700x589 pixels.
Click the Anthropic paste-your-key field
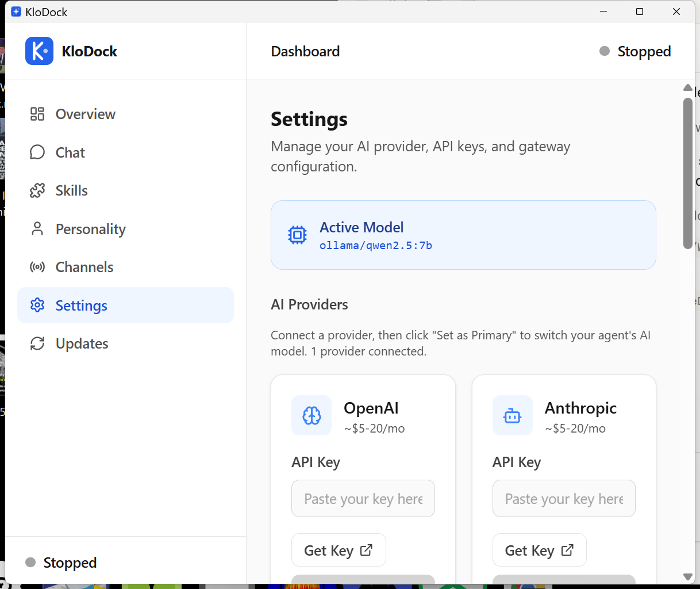click(x=563, y=498)
